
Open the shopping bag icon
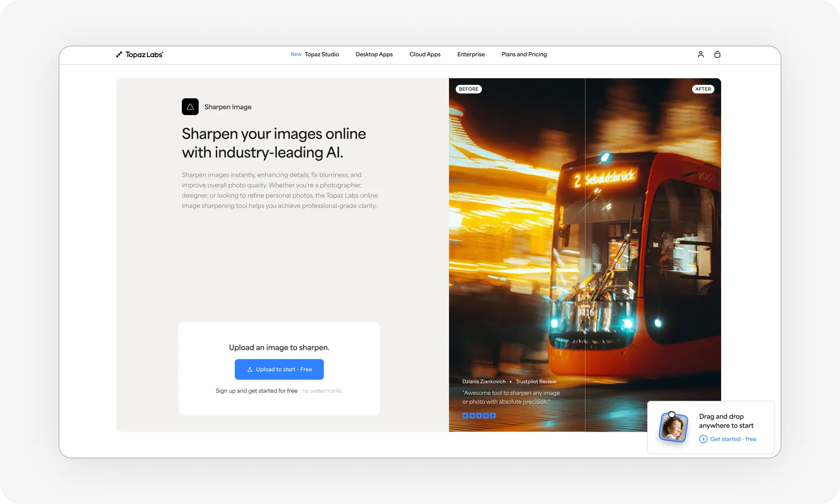717,54
